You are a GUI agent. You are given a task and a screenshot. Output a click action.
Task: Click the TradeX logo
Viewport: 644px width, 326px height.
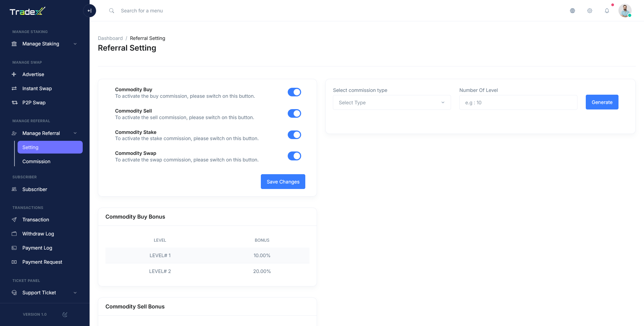pos(28,12)
